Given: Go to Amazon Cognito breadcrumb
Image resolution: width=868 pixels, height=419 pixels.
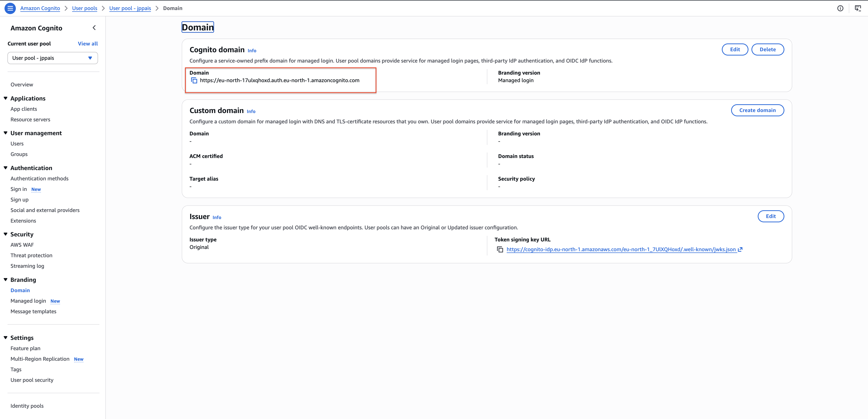Looking at the screenshot, I should coord(40,8).
